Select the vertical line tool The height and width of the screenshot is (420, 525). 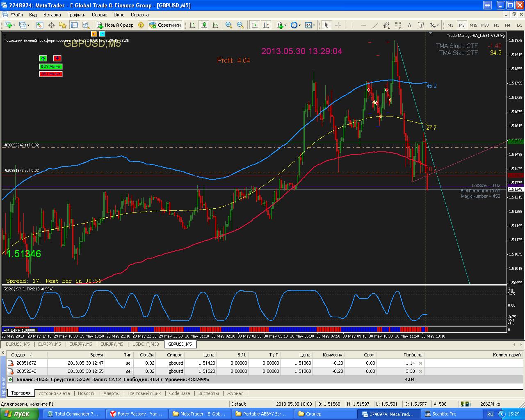(352, 25)
